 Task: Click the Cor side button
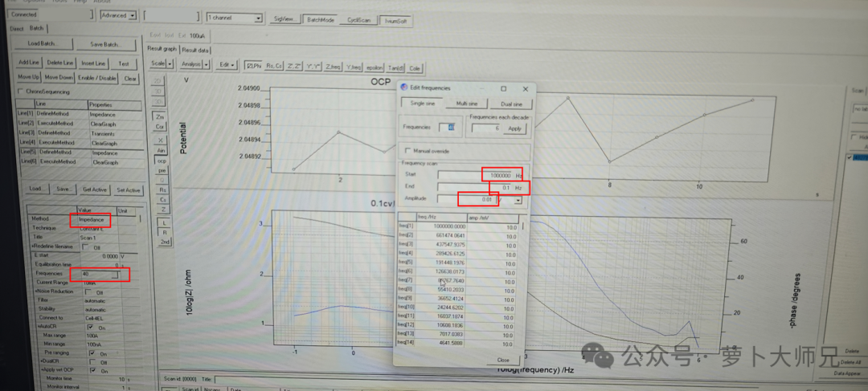point(160,127)
